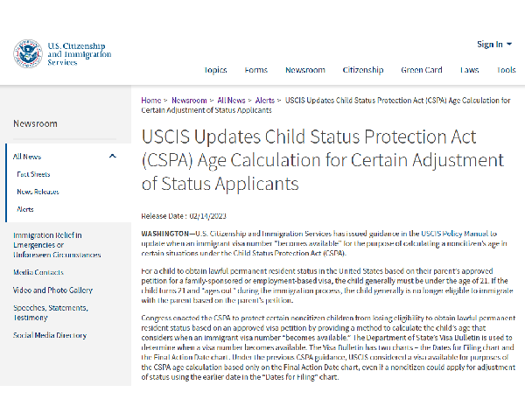
Task: Select Alerts in the sidebar list
Action: pos(25,209)
